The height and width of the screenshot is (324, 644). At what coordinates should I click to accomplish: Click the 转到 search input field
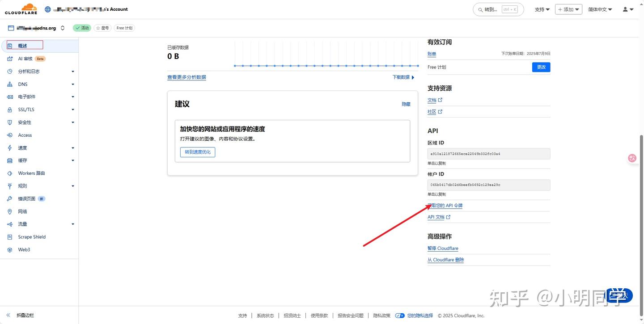(494, 8)
